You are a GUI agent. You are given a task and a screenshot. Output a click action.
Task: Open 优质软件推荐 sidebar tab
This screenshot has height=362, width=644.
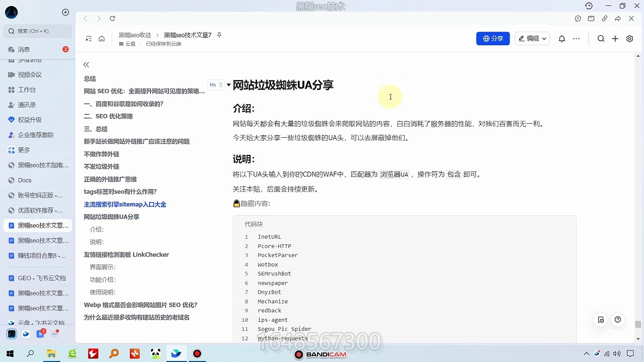(38, 210)
